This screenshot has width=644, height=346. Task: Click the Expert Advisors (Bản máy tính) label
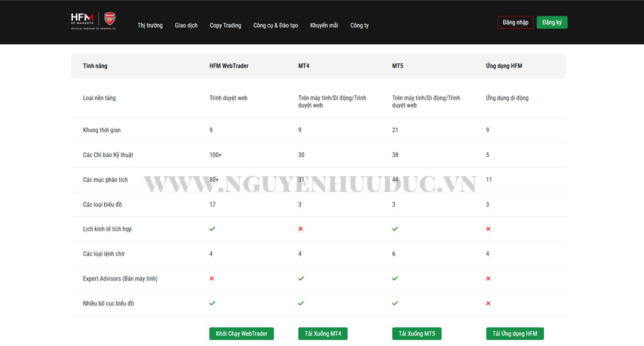point(120,279)
